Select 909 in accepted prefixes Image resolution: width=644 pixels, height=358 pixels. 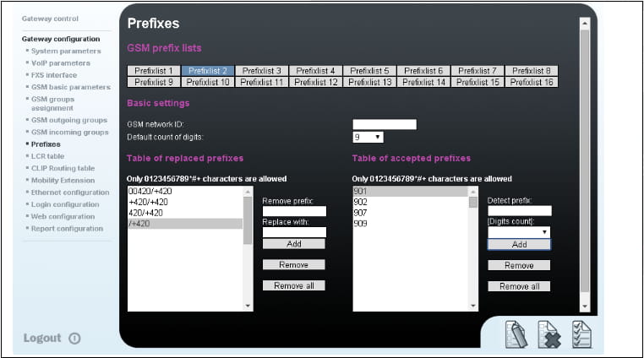(x=410, y=224)
